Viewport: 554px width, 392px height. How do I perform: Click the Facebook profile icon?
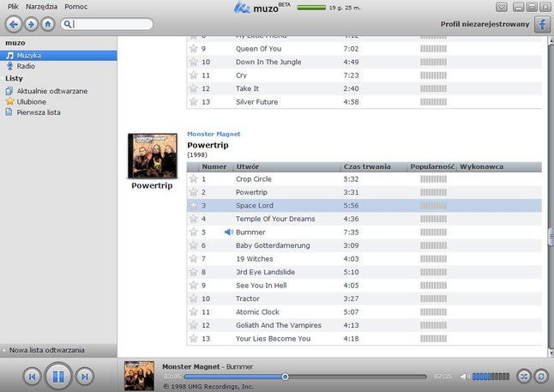click(542, 24)
